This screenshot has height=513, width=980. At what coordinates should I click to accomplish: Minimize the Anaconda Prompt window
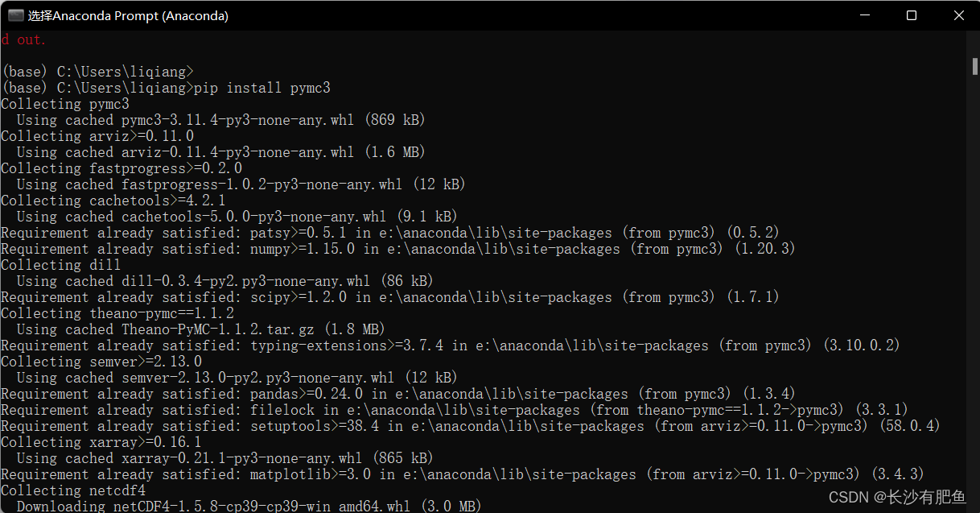(x=864, y=15)
